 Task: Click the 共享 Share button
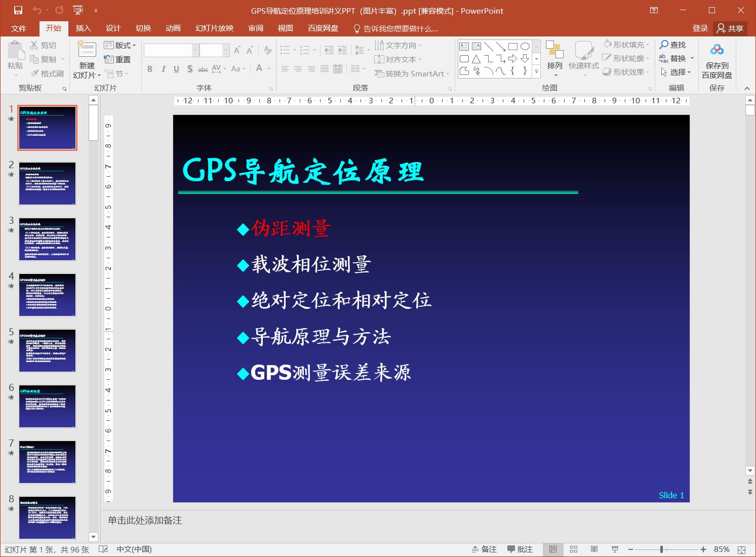731,28
